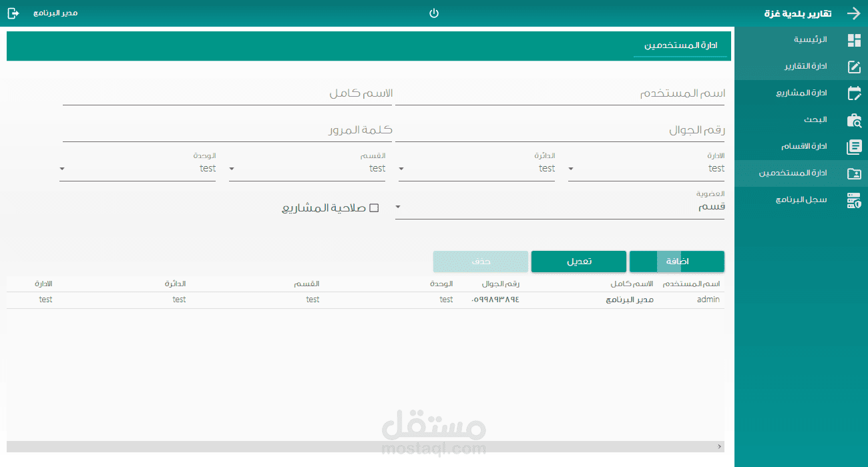Click the ادارة المستخدمين page heading

pyautogui.click(x=681, y=45)
